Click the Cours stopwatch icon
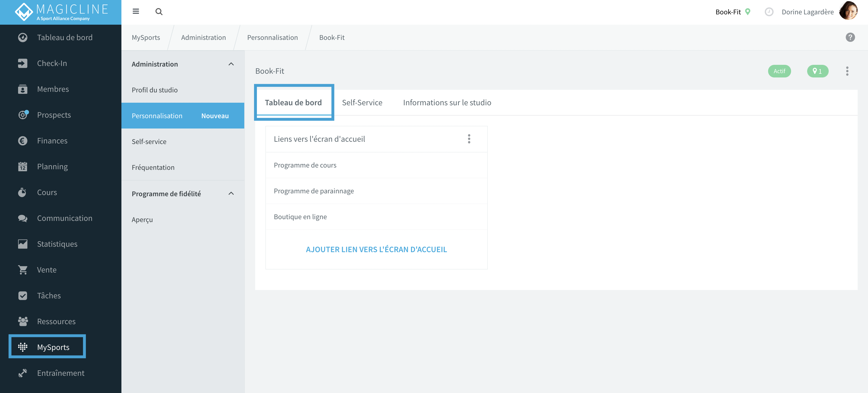 pos(23,192)
